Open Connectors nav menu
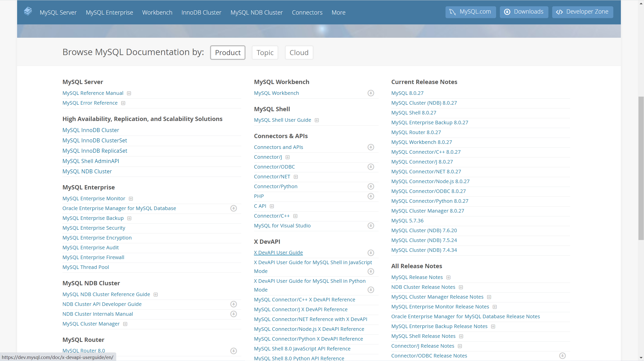 (307, 12)
